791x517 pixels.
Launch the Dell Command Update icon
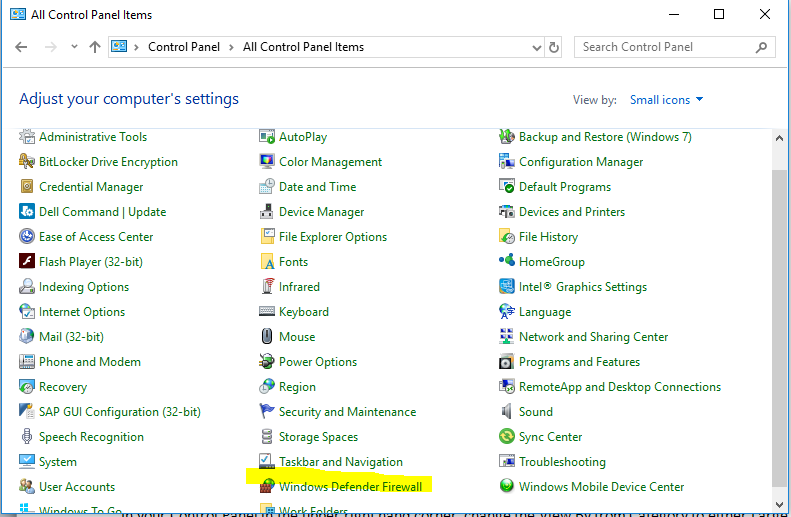(x=27, y=212)
